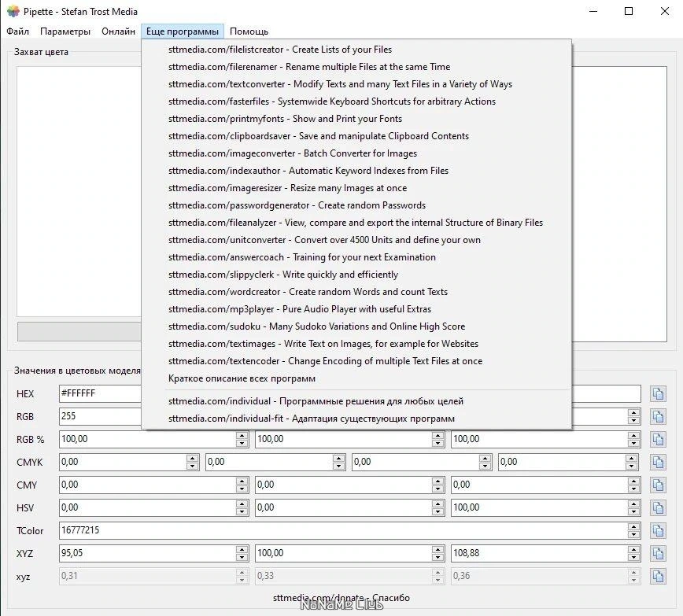Choose sttmedia.com/printmyfonts entry
The image size is (683, 616).
[x=356, y=119]
